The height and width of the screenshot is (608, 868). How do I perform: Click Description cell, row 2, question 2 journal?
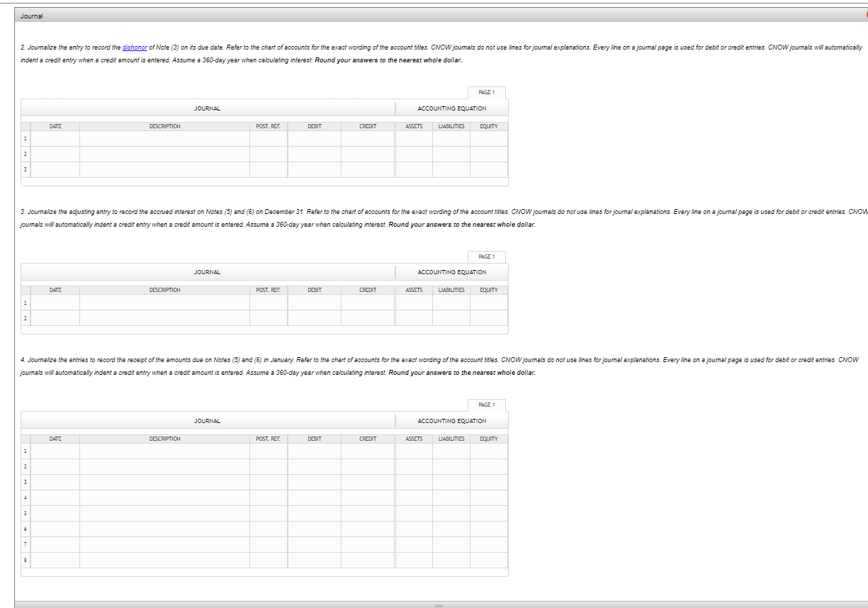point(164,154)
